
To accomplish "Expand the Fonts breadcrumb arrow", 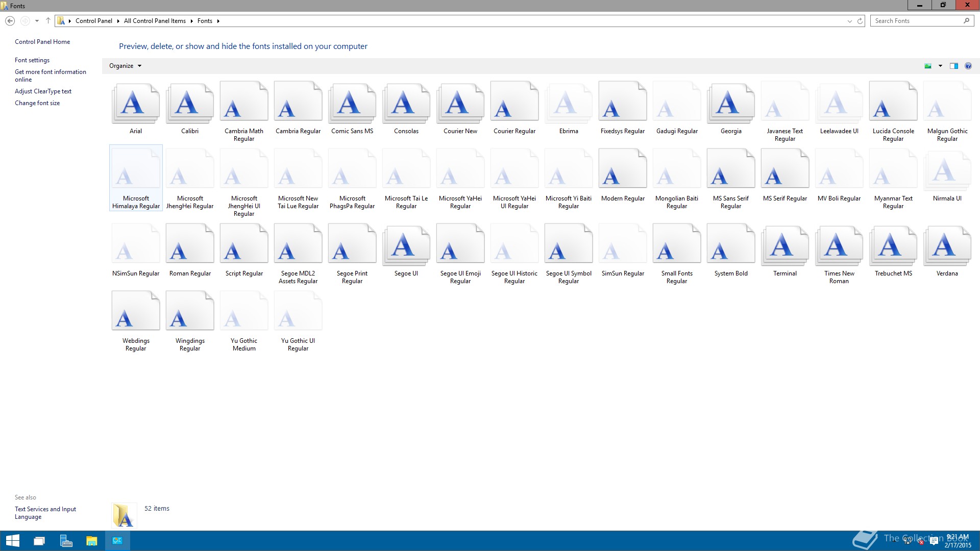I will coord(218,21).
